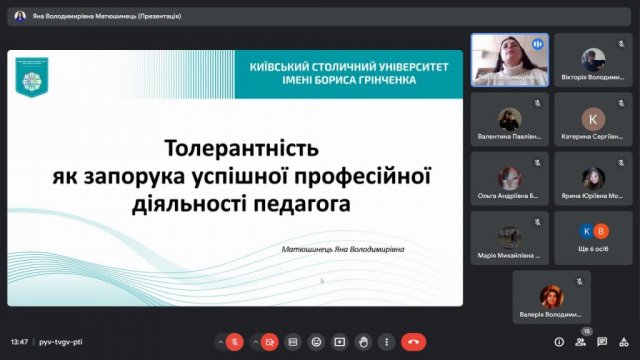Show the participants people panel
Image resolution: width=640 pixels, height=360 pixels.
click(580, 342)
